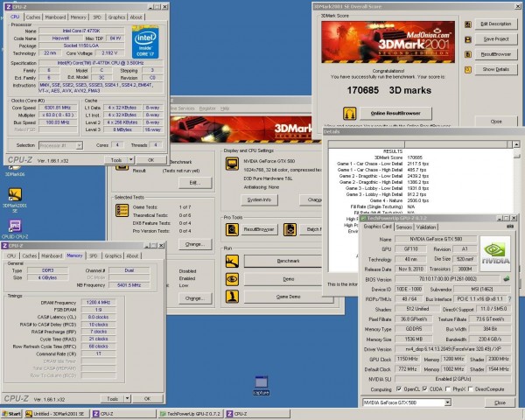Open the Processor #1 selection dropdown
This screenshot has height=420, width=525.
(x=60, y=145)
